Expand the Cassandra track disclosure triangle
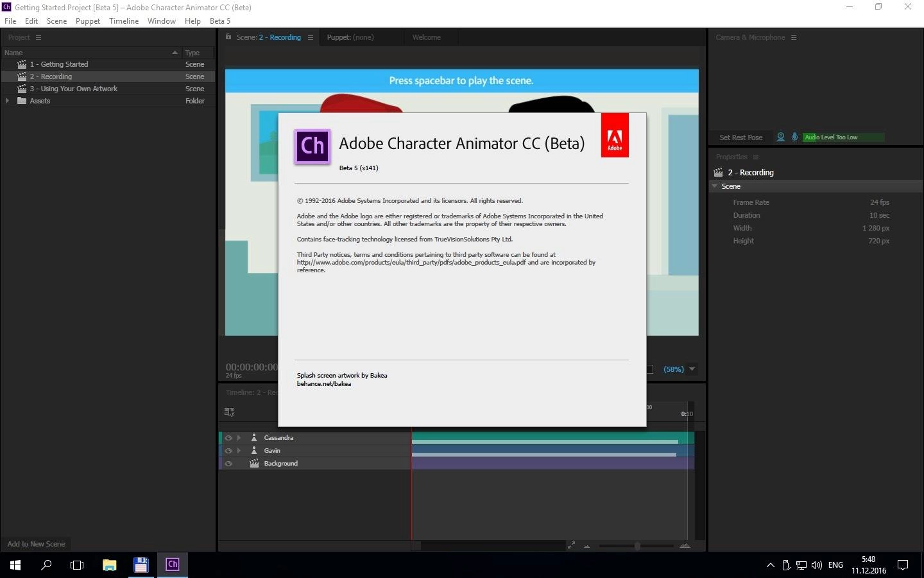924x578 pixels. [x=239, y=437]
